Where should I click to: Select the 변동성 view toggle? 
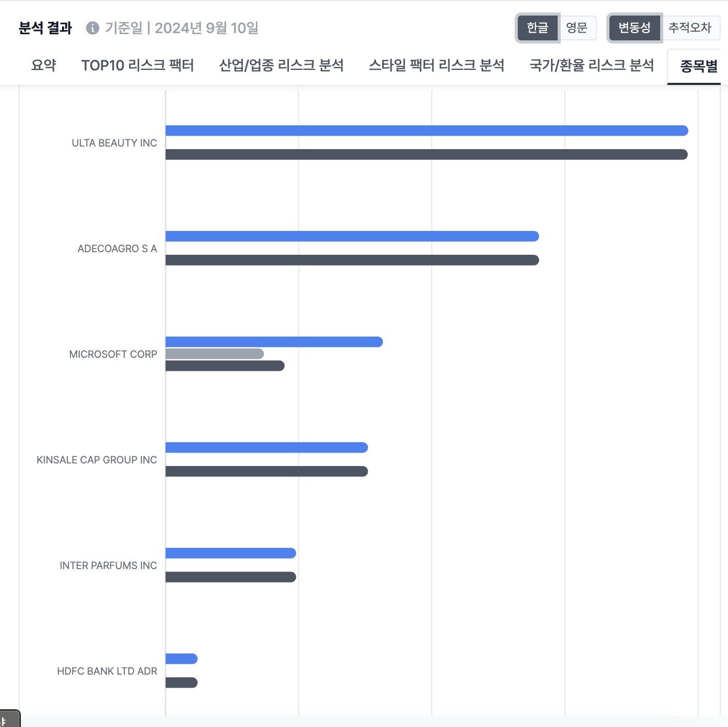click(634, 28)
